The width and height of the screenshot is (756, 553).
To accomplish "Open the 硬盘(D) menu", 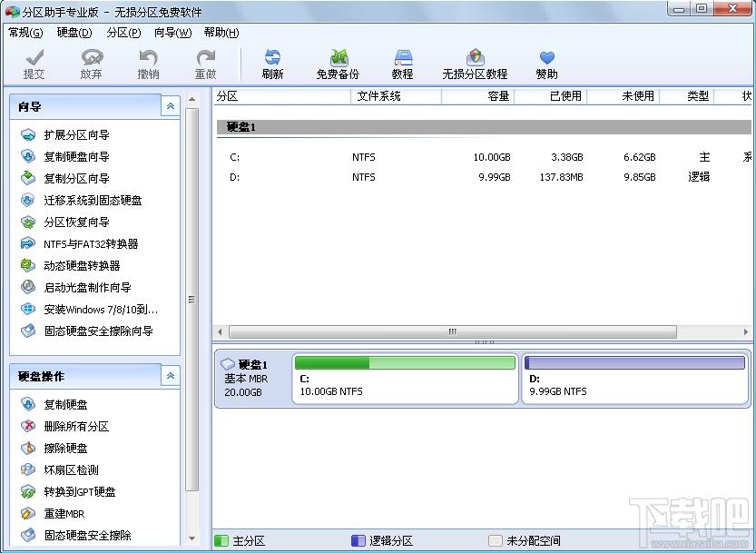I will click(74, 33).
